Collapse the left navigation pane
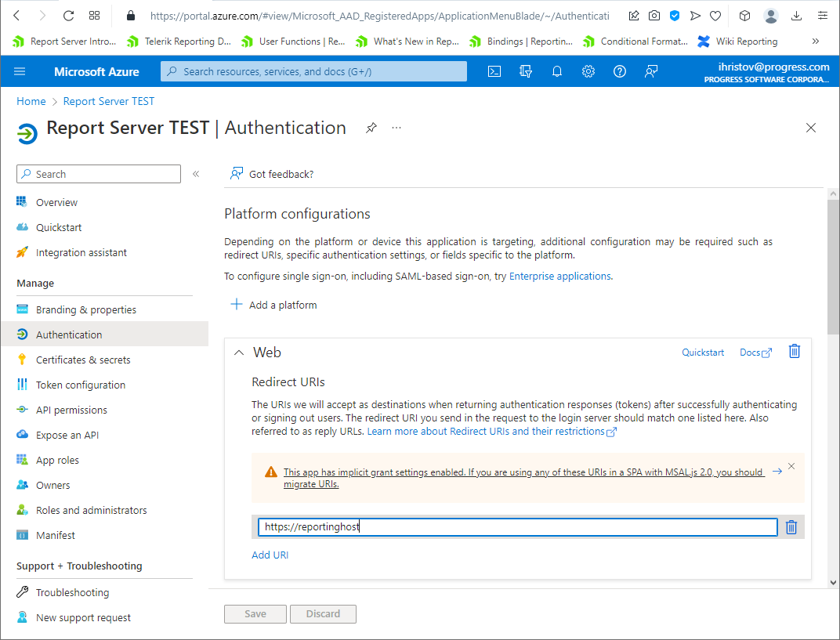Viewport: 840px width, 640px height. coord(195,174)
